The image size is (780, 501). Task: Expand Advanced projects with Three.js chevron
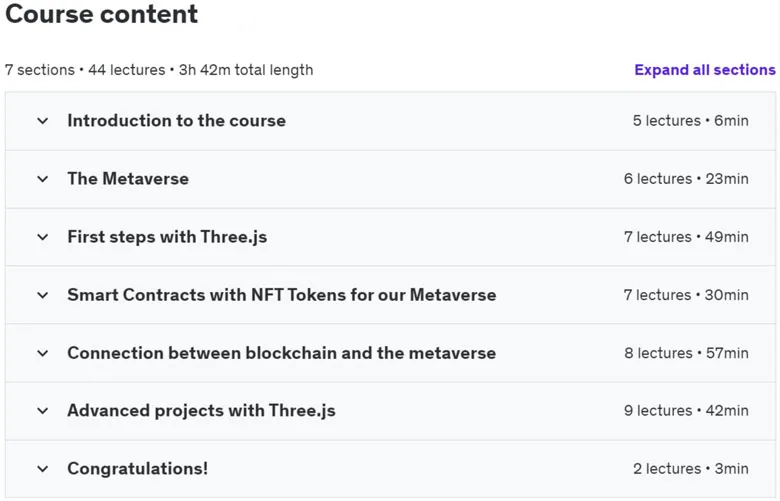coord(43,411)
